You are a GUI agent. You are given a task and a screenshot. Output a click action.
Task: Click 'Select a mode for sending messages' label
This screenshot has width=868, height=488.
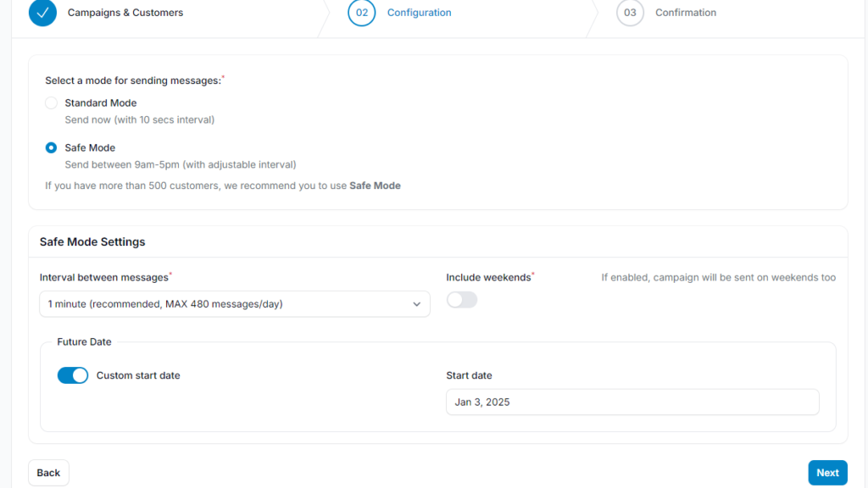point(133,80)
